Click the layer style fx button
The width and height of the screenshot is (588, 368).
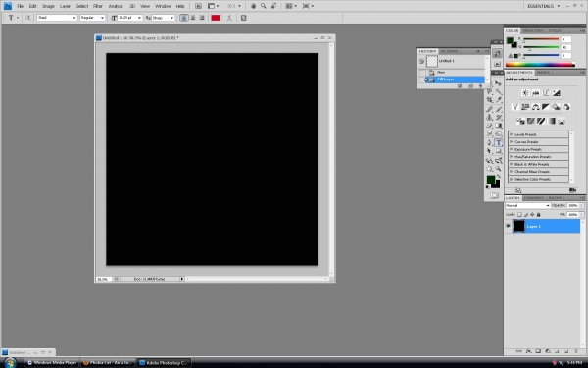[x=529, y=351]
